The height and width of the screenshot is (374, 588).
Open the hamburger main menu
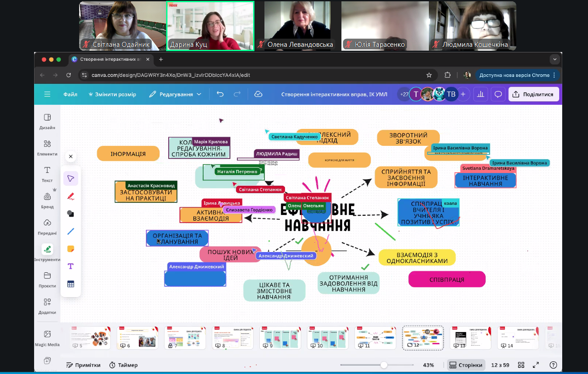(47, 94)
